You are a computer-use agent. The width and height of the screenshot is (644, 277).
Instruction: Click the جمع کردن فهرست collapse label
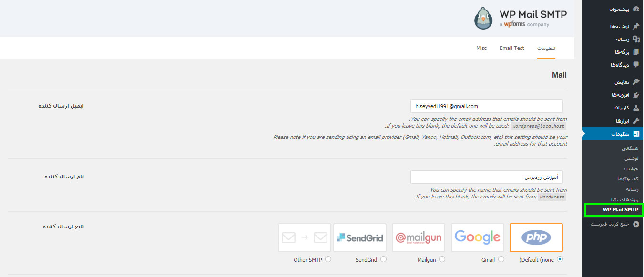pyautogui.click(x=610, y=224)
